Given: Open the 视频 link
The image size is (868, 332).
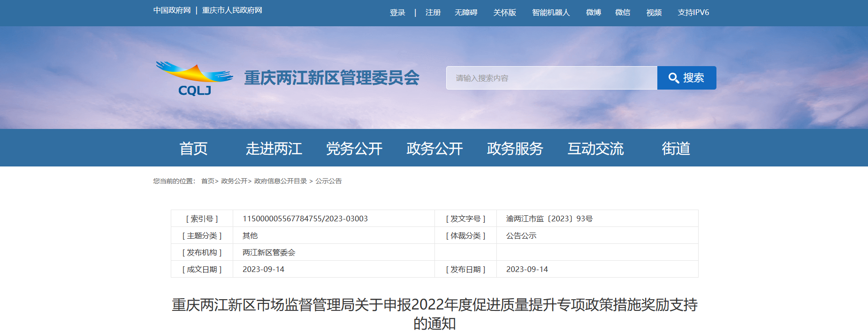Looking at the screenshot, I should click(x=654, y=13).
